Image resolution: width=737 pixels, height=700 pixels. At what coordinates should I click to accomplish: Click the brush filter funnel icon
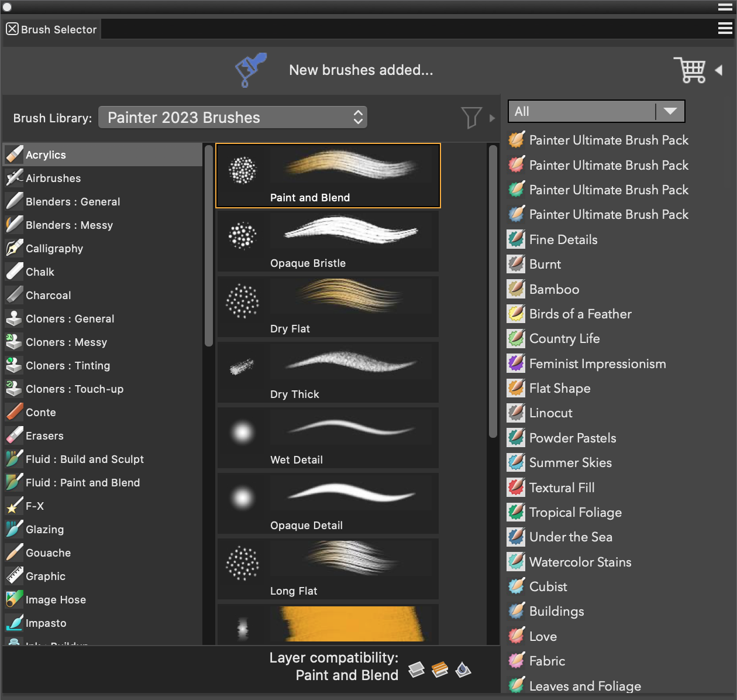point(471,118)
